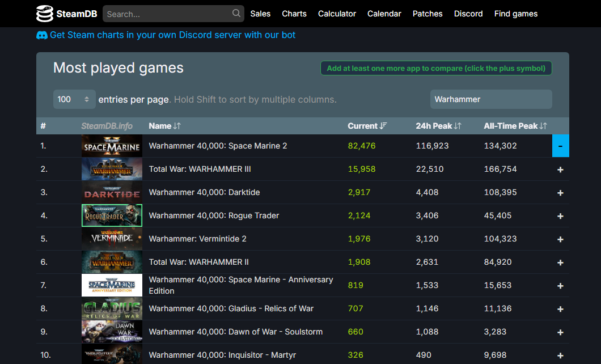601x364 pixels.
Task: Open the Discord menu item
Action: point(468,14)
